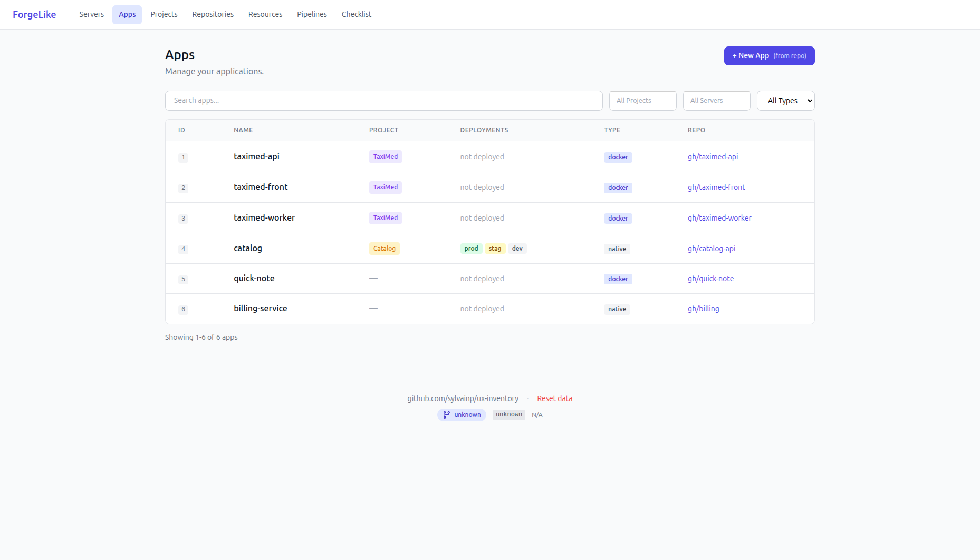Viewport: 980px width, 560px height.
Task: Open the All Projects filter
Action: coord(642,101)
